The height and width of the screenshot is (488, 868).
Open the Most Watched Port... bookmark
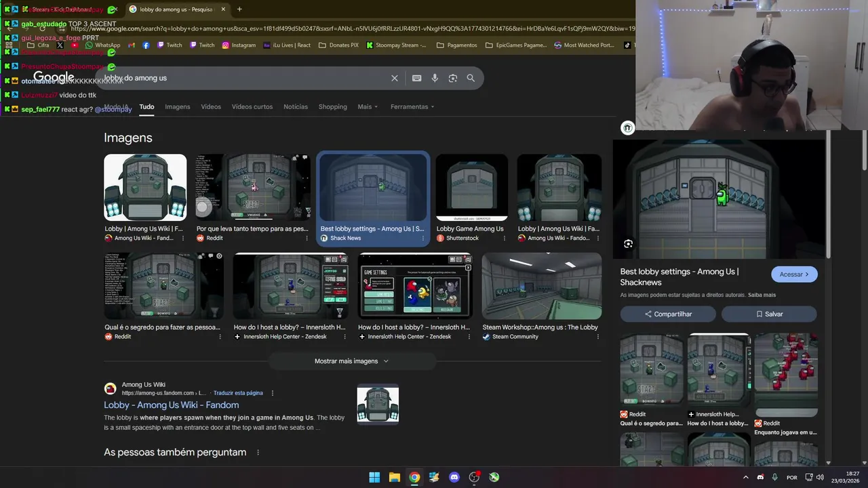coord(584,45)
